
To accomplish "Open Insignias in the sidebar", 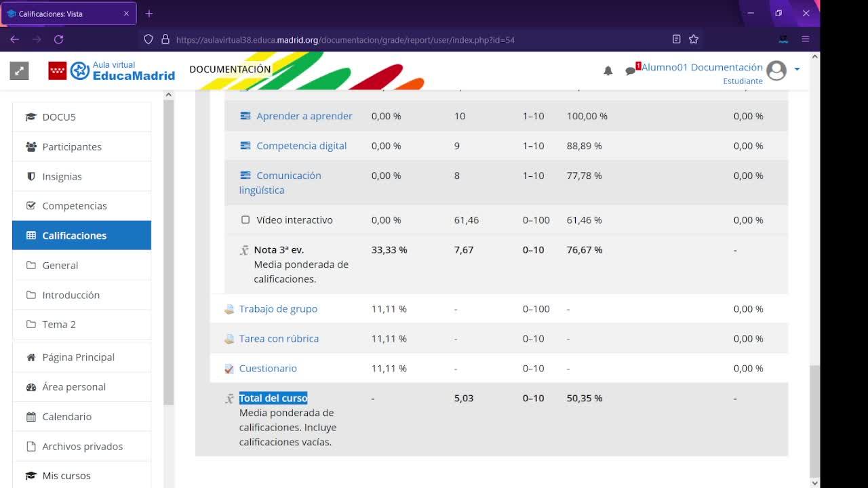I will 81,176.
